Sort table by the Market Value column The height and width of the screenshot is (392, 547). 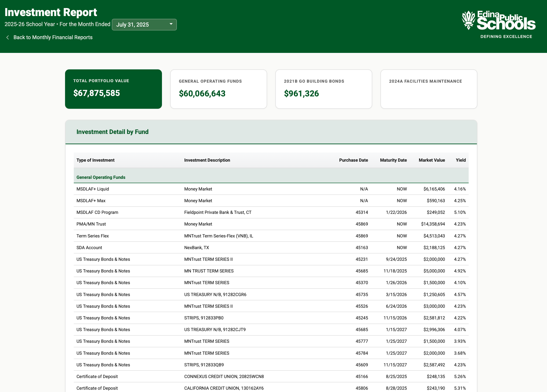(432, 160)
